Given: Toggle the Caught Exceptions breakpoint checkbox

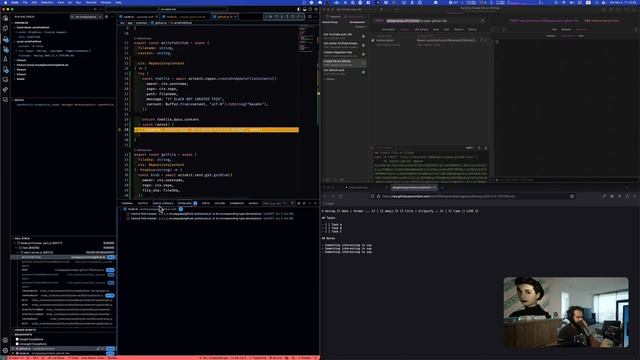Looking at the screenshot, I should coord(17,339).
